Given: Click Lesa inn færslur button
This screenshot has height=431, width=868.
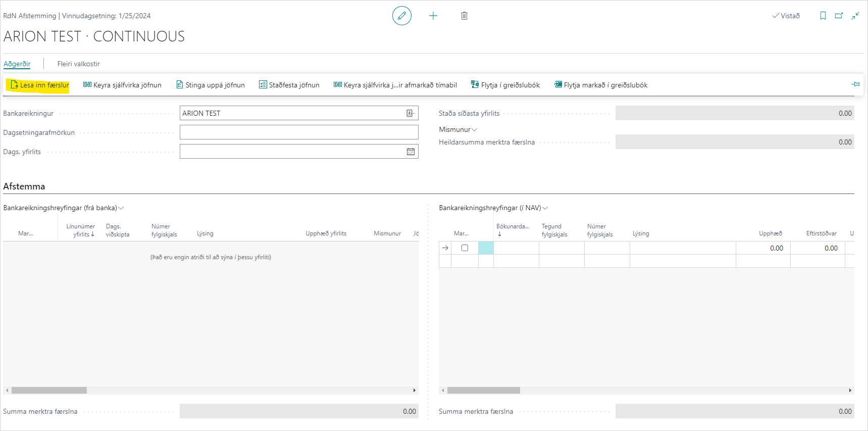Looking at the screenshot, I should click(39, 85).
